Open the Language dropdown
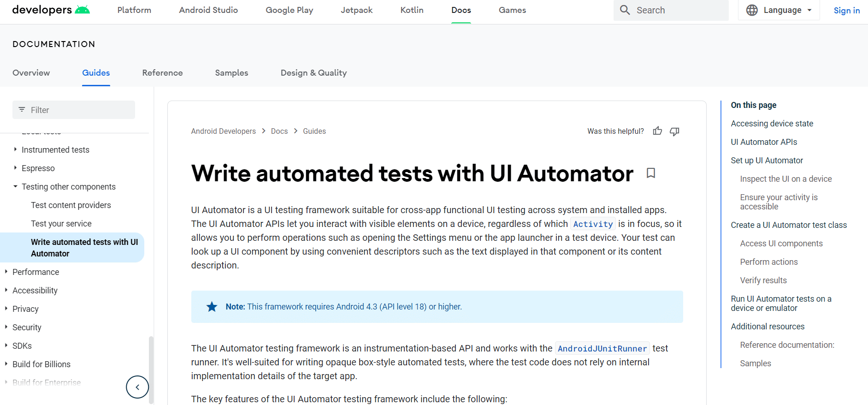 pos(779,10)
